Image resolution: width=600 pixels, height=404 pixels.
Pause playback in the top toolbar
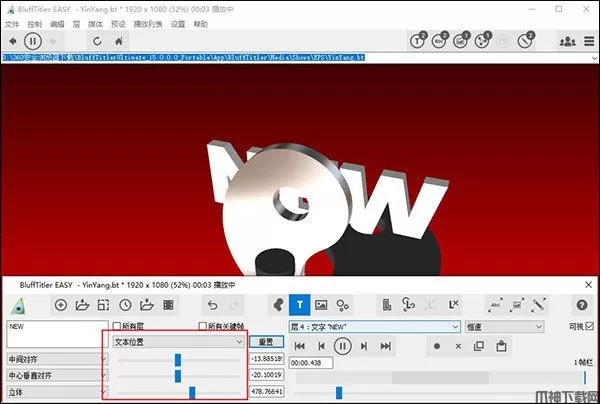tap(33, 41)
